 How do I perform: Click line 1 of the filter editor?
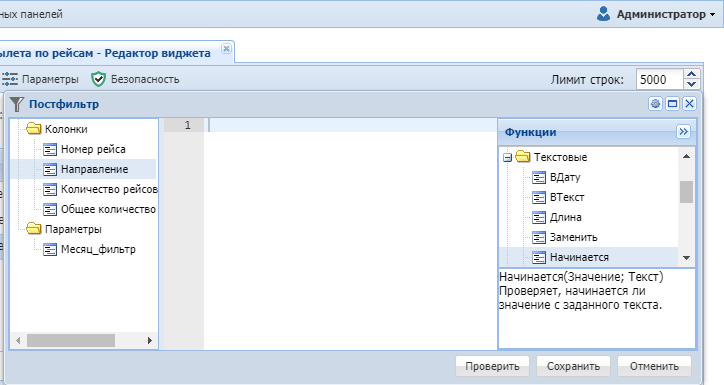pos(351,125)
